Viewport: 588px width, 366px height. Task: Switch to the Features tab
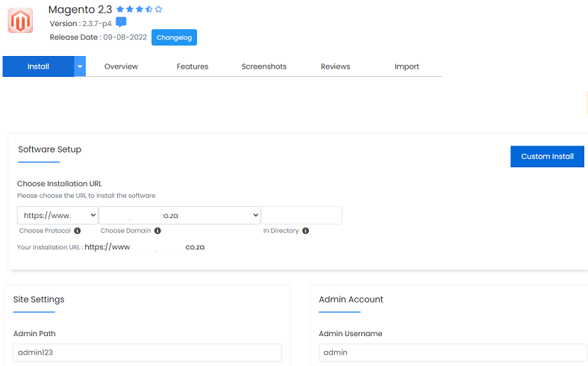[193, 66]
